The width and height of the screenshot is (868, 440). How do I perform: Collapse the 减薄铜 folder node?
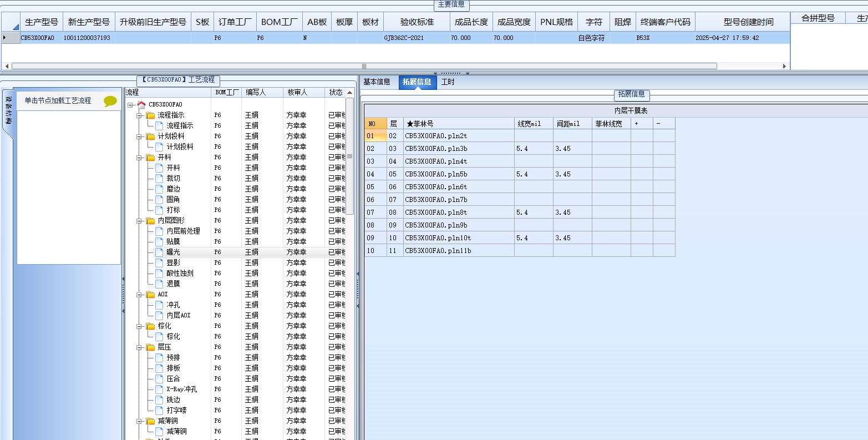coord(139,421)
